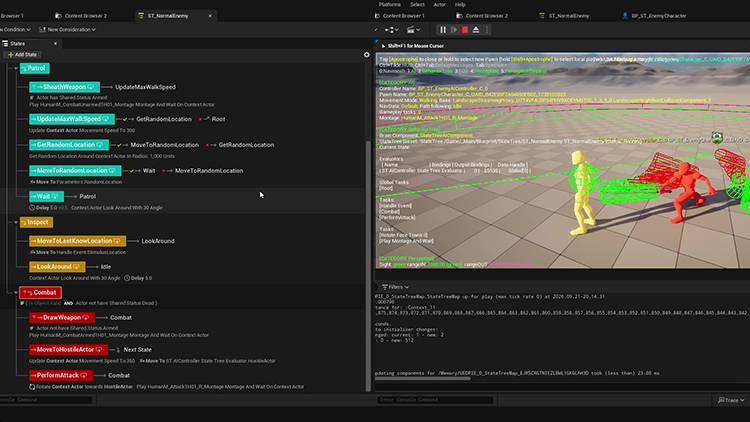The width and height of the screenshot is (750, 422).
Task: Open the New Consideration dropdown
Action: pyautogui.click(x=67, y=30)
